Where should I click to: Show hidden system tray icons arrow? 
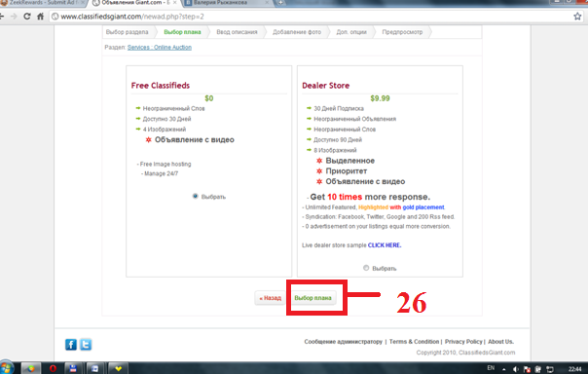[504, 369]
